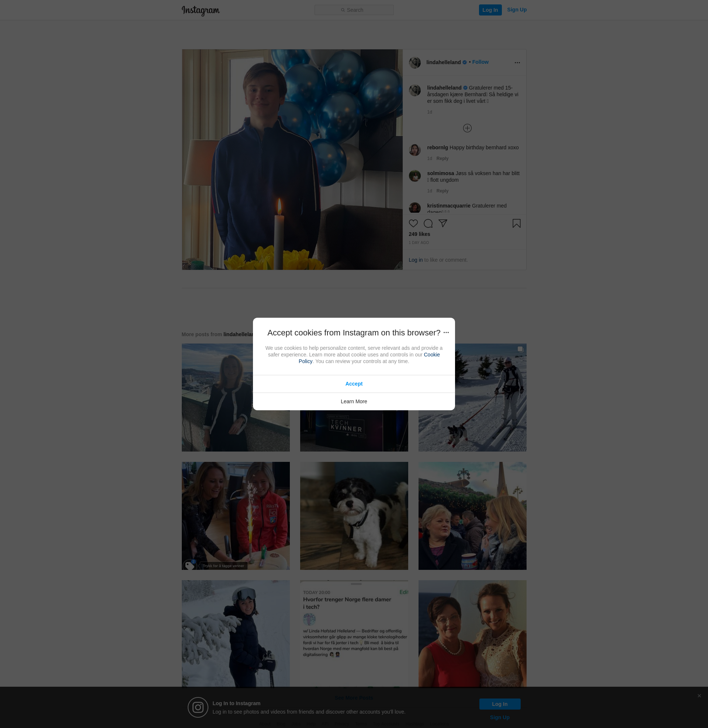Screen dimensions: 708x728
Task: Click three-dot icon in cookie dialog title
Action: click(446, 332)
